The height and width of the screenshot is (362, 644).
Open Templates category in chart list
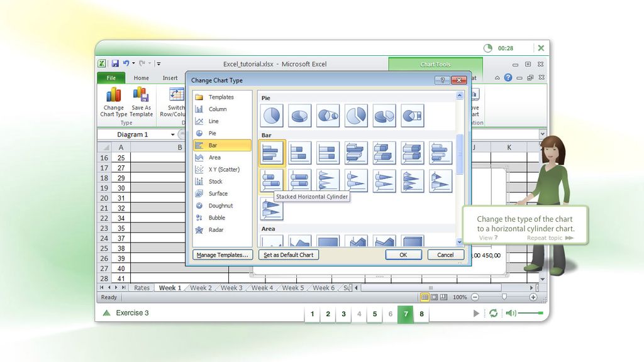[x=222, y=97]
